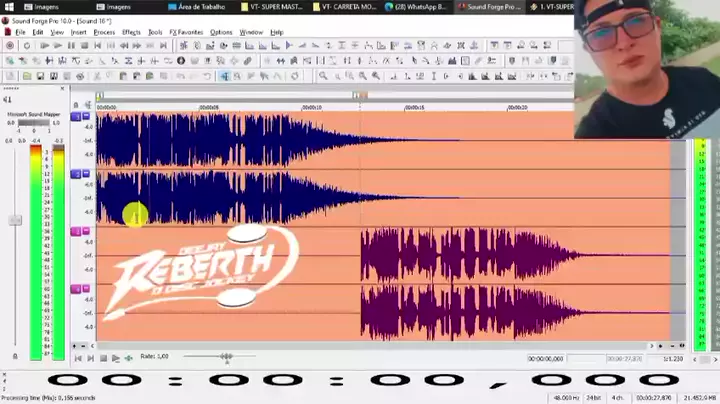Toggle second button on second blue channel

[86, 174]
